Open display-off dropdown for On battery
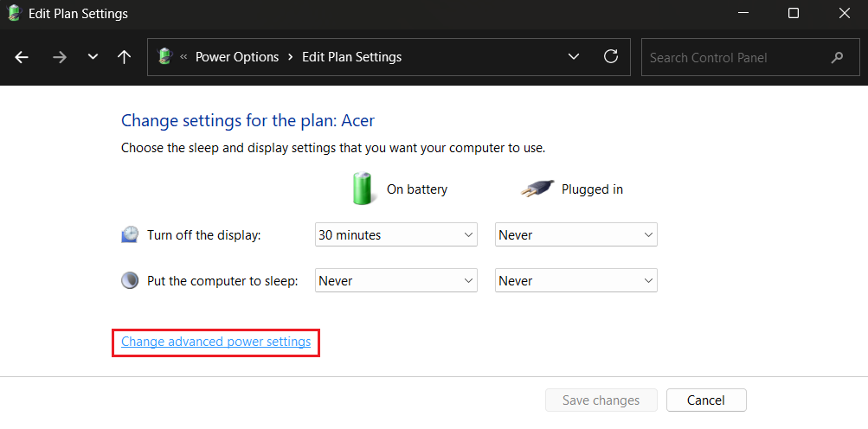Viewport: 868px width, 429px height. point(395,234)
